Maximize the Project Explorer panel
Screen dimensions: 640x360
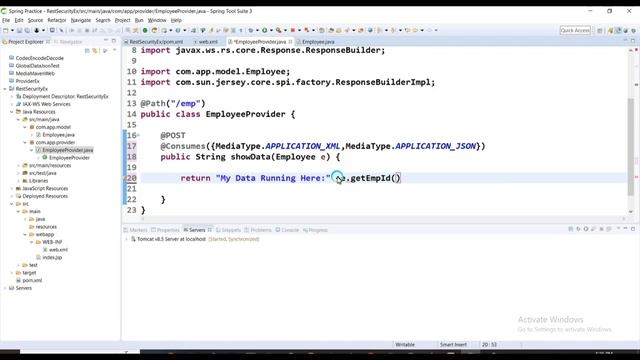(114, 41)
